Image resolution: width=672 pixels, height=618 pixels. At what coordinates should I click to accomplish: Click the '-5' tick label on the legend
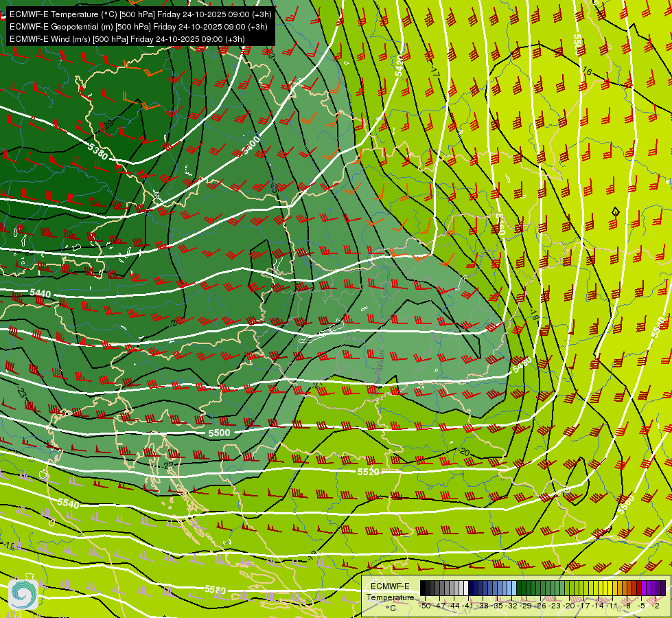click(x=641, y=606)
